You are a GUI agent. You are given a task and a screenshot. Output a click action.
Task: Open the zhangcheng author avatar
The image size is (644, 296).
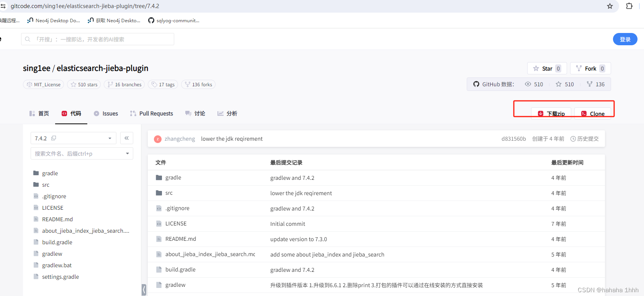(158, 139)
